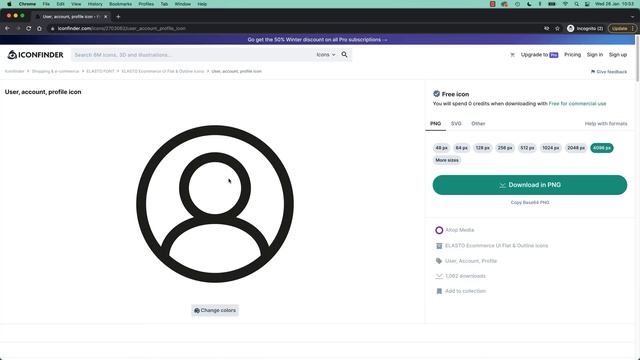This screenshot has height=360, width=640.
Task: Click the Iconfinder logo
Action: point(36,55)
